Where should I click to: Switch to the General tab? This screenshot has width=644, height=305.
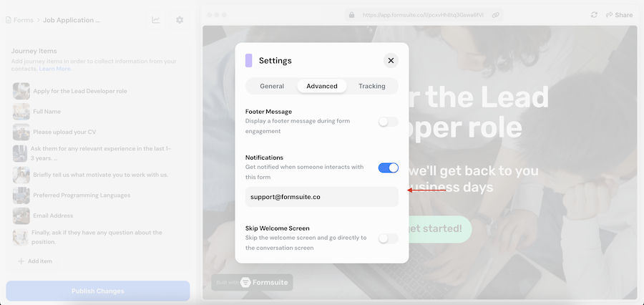tap(272, 86)
